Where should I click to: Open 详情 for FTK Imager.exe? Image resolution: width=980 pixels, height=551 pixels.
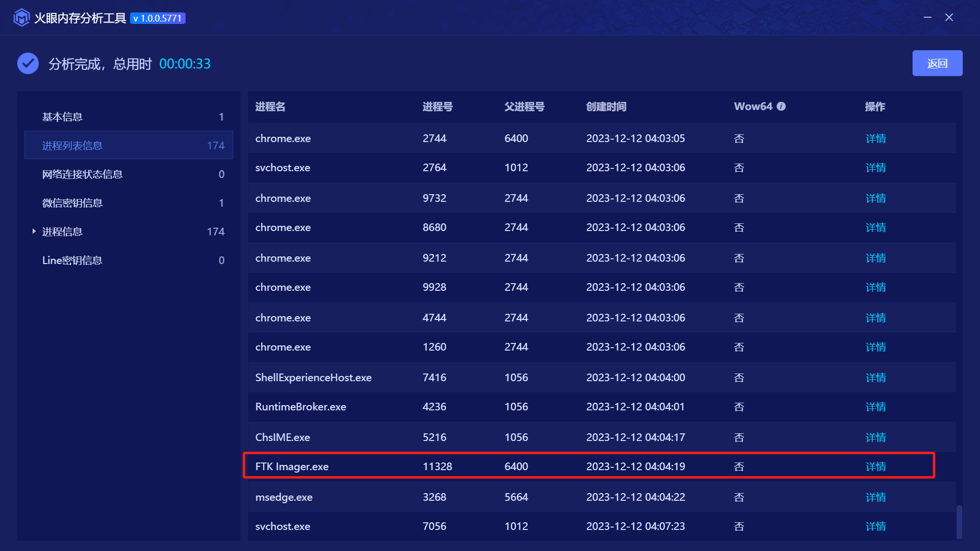875,466
